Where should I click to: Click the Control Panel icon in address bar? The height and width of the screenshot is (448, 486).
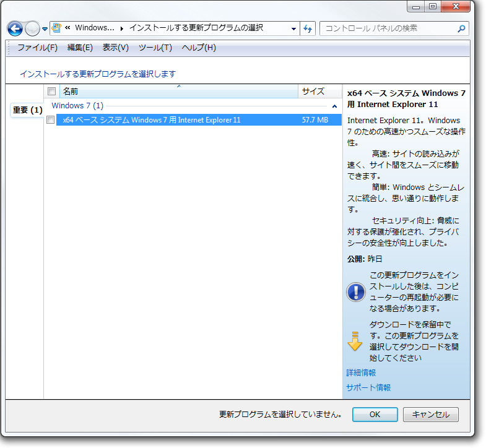click(57, 28)
